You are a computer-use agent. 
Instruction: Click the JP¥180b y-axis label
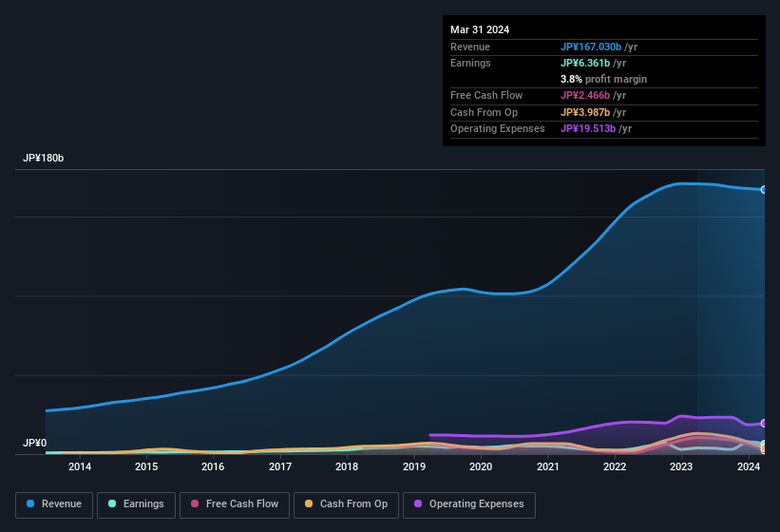pos(44,158)
